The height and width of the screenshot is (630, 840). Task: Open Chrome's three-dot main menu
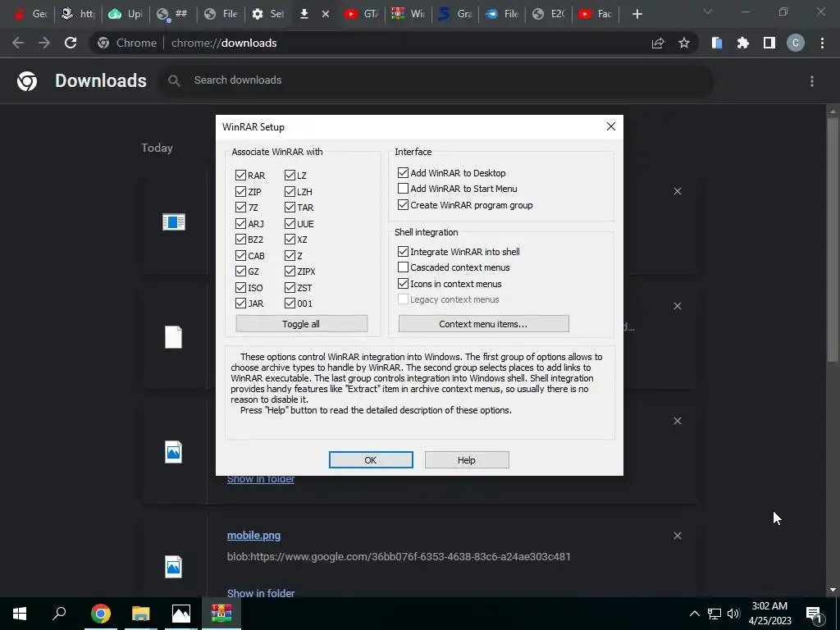coord(822,43)
